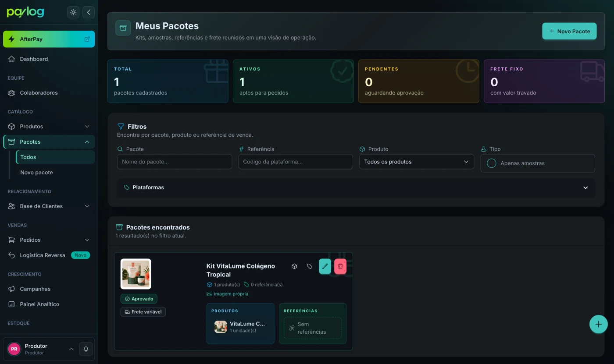The image size is (614, 364).
Task: Click the Meus Pacotes header box icon
Action: [123, 28]
